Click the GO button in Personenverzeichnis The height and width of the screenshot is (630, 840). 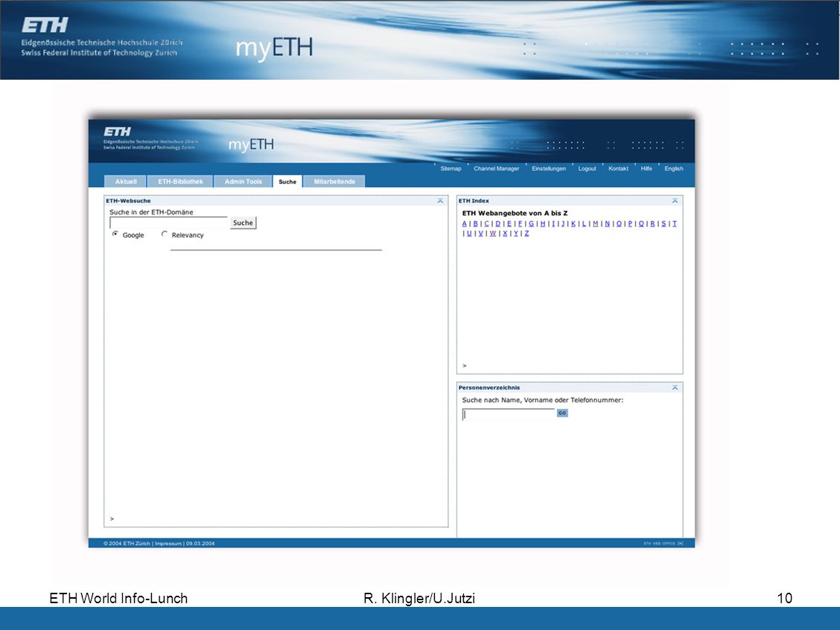point(562,413)
